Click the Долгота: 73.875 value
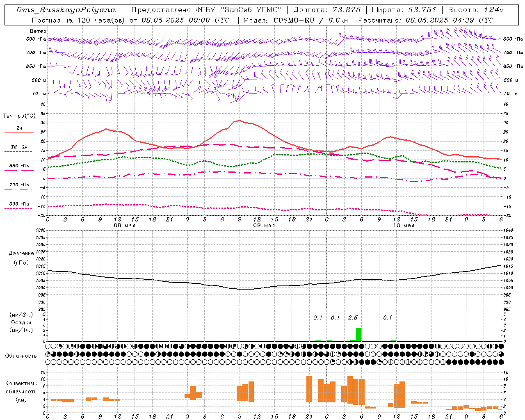Screen dimensions: 525x420 tap(327, 10)
